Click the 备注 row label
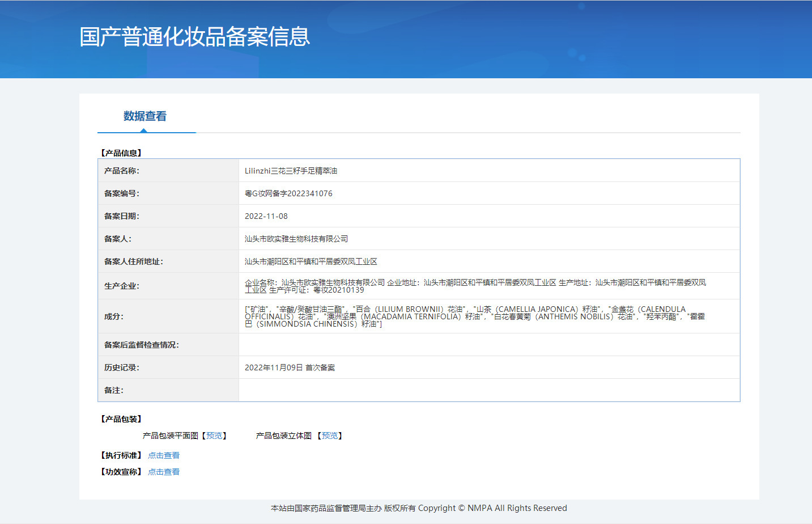 (113, 390)
